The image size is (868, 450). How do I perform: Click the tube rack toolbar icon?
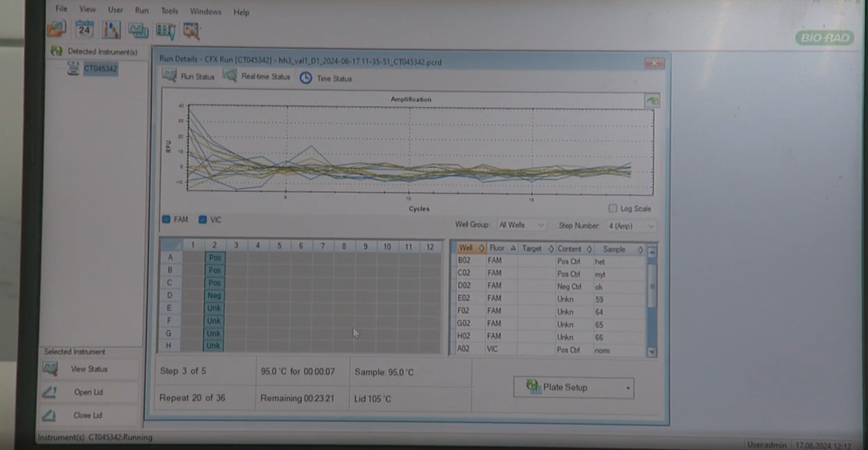pyautogui.click(x=165, y=31)
